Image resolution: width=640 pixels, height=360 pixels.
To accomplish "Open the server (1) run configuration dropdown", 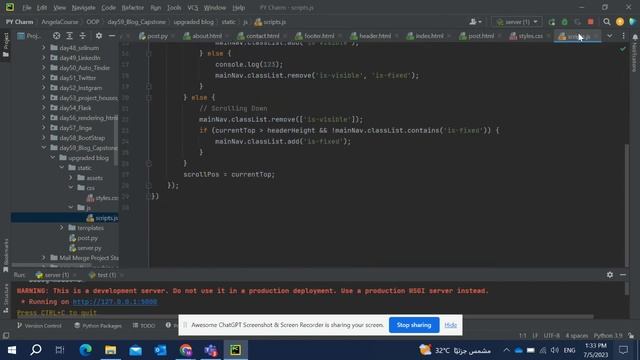I will click(517, 22).
